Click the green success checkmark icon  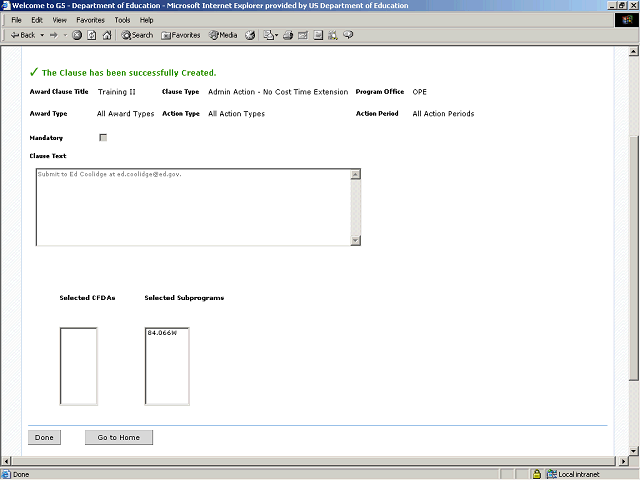(x=34, y=72)
